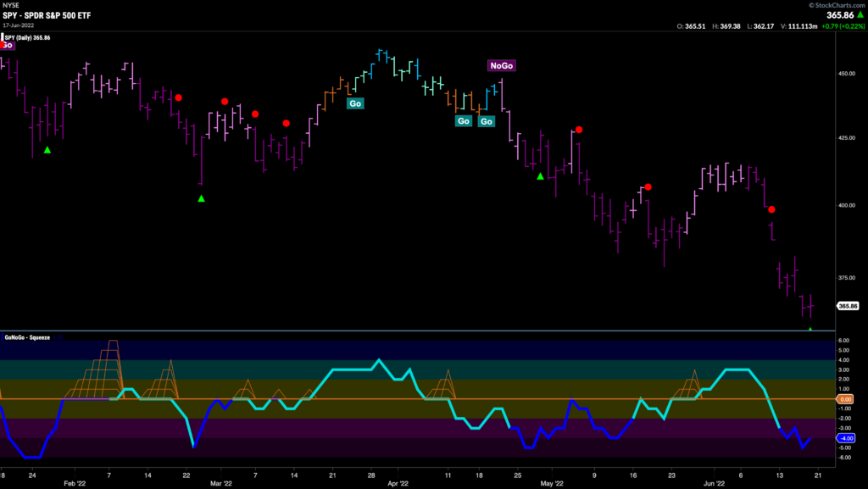Click the 6.00 oscillator axis label

tap(844, 341)
